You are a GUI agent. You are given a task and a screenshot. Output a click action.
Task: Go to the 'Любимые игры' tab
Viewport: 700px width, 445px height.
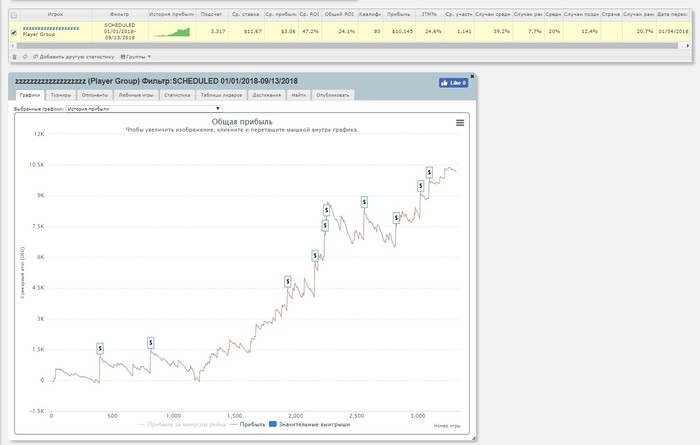point(136,95)
